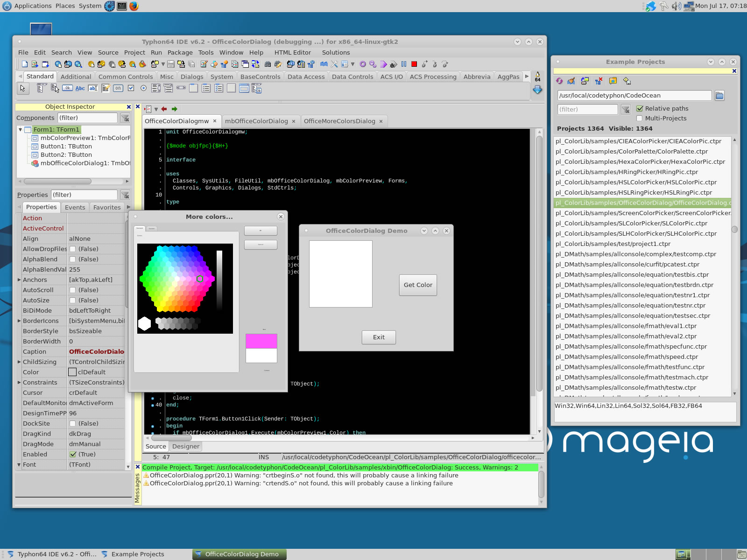Clear the Components filter funnel icon
The width and height of the screenshot is (747, 560).
[x=125, y=118]
